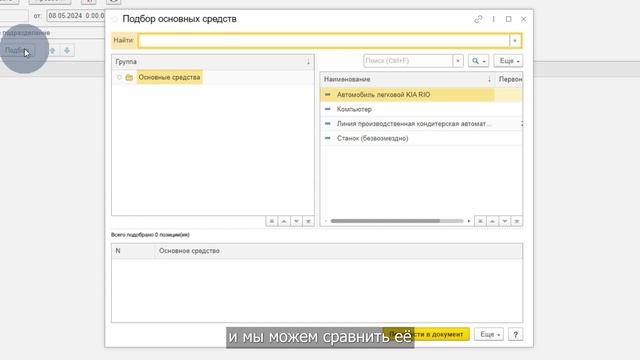Sort by the Группа column header

[x=212, y=62]
